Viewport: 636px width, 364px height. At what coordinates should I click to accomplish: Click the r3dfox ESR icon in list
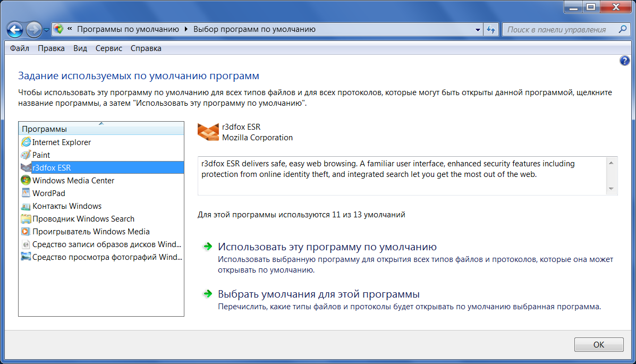coord(26,167)
